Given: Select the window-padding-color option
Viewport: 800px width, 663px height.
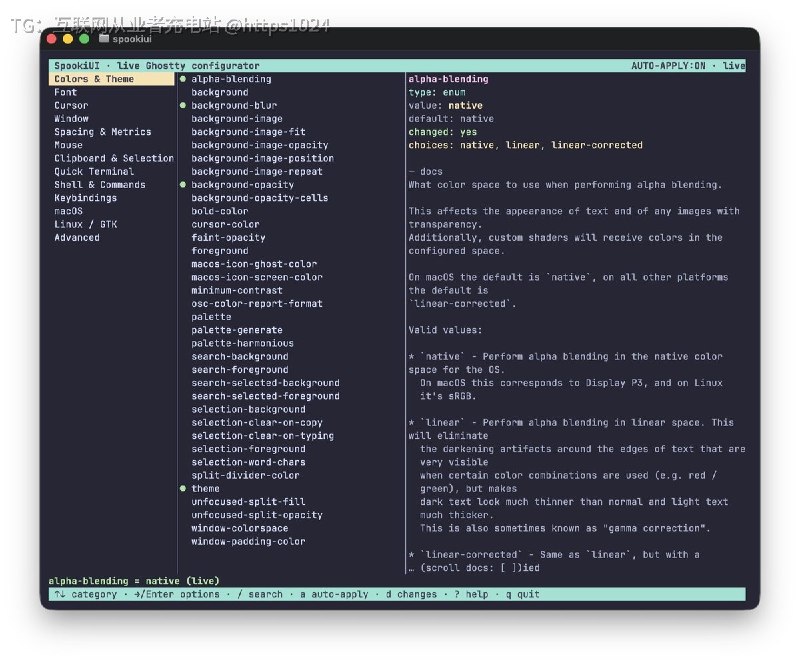Looking at the screenshot, I should [248, 542].
